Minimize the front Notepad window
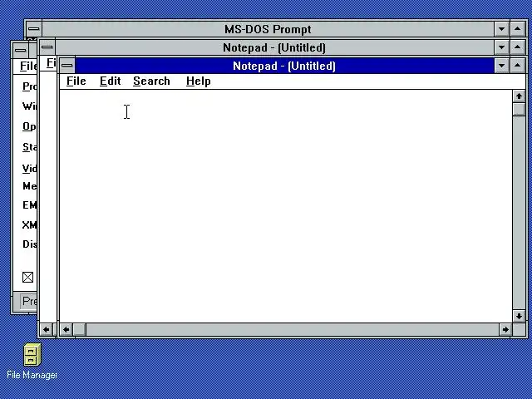 coord(501,66)
